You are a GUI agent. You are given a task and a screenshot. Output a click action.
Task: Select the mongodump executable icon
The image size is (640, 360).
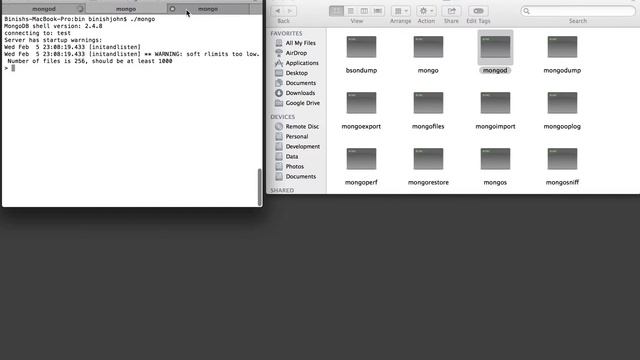[562, 47]
